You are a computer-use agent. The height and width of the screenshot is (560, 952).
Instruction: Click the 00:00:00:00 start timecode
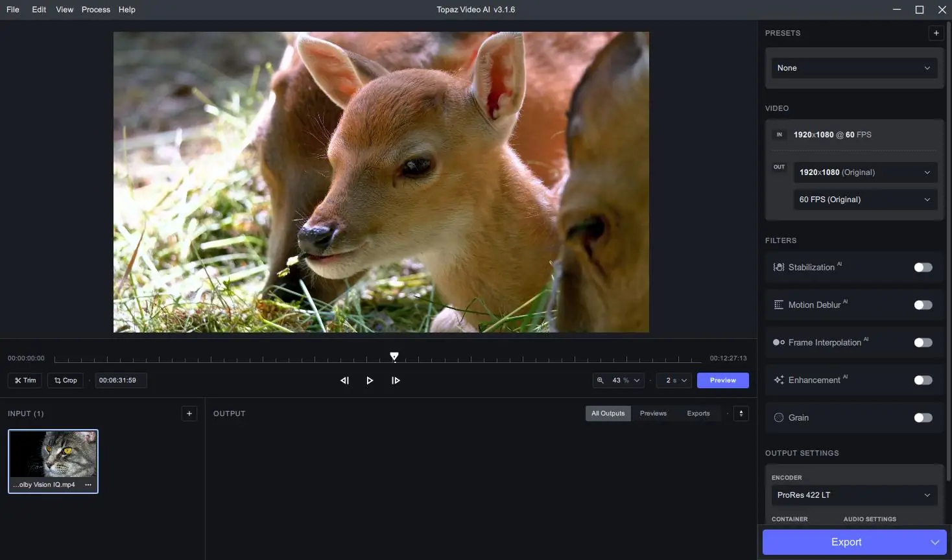tap(26, 358)
